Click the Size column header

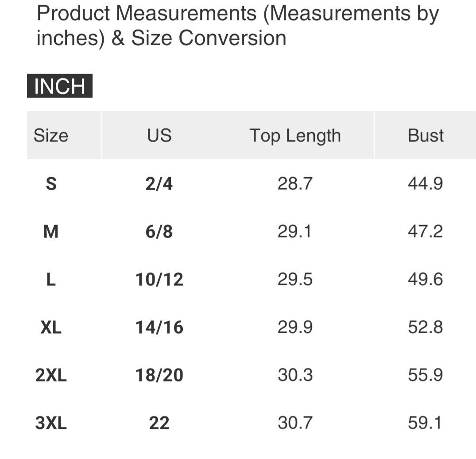[51, 136]
